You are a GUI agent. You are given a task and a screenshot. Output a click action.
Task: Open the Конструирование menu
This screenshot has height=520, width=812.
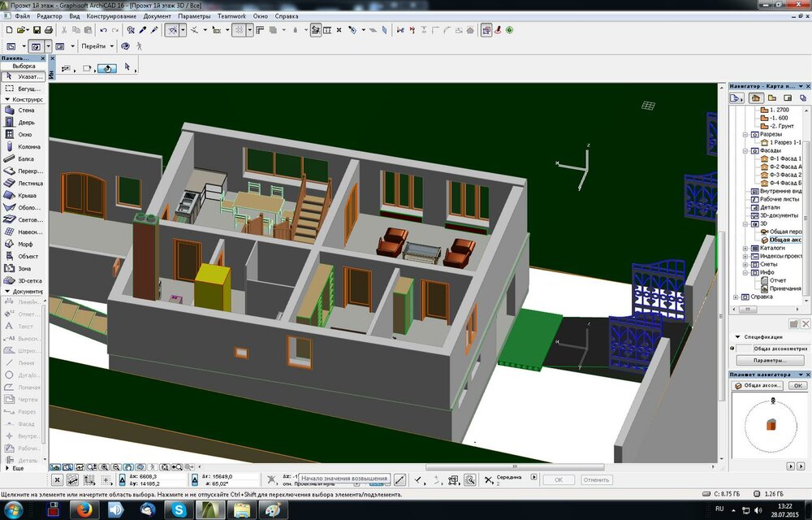click(113, 16)
